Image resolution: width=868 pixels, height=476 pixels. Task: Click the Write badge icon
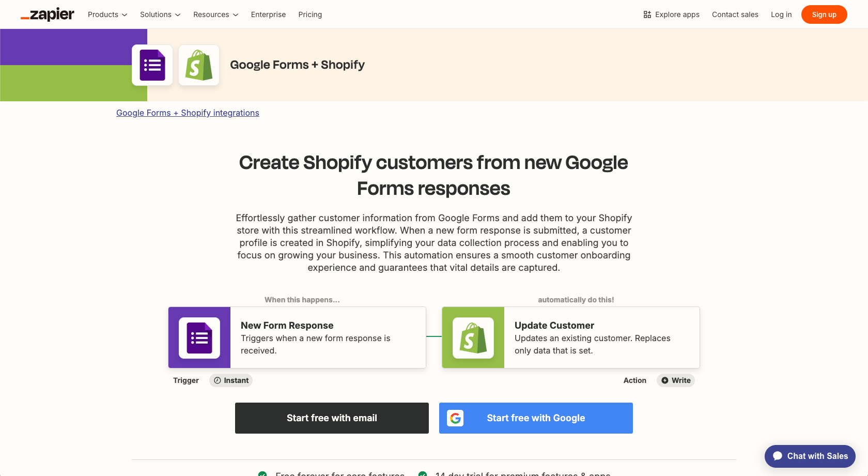click(665, 380)
